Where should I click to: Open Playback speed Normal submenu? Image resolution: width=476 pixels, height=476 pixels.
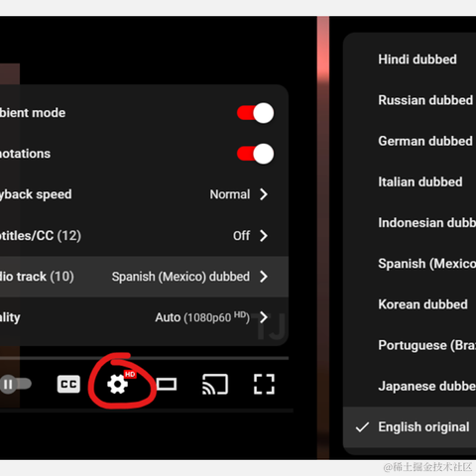pos(144,194)
